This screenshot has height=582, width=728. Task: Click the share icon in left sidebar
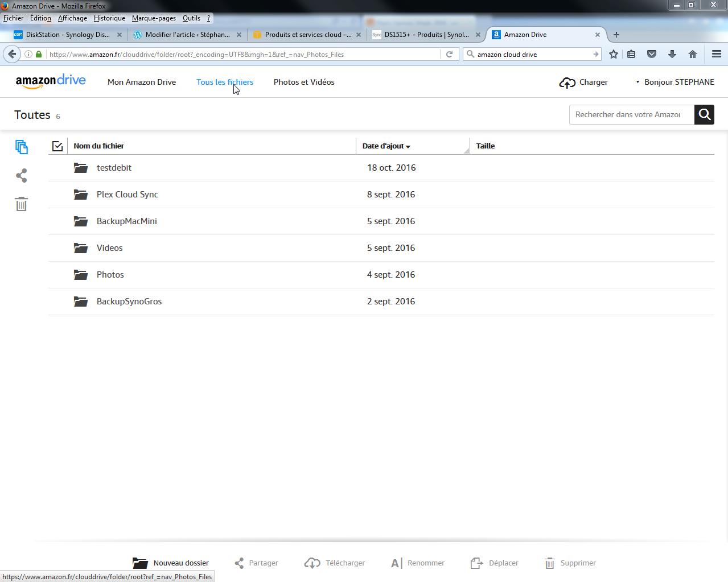[x=22, y=175]
